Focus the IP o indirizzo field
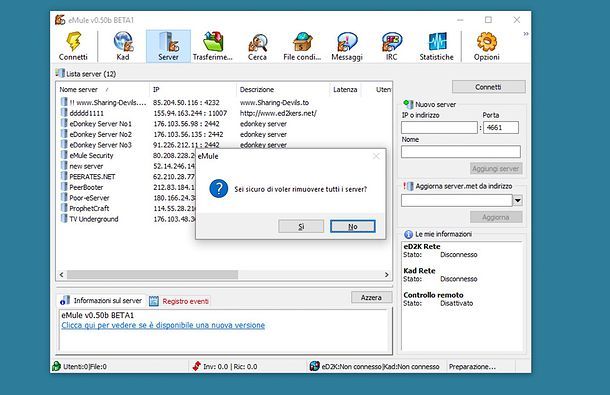 click(439, 127)
